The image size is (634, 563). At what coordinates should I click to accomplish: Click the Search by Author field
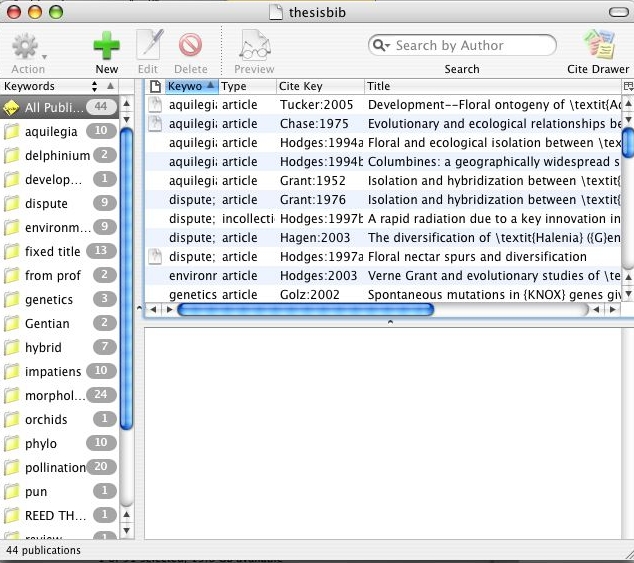pos(472,46)
